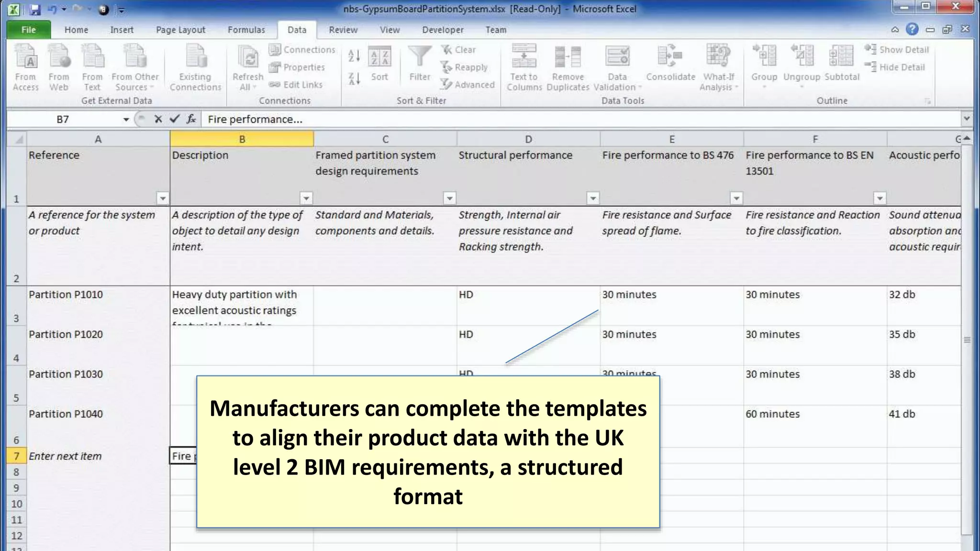
Task: Sort A to Z ascending
Action: coord(354,55)
